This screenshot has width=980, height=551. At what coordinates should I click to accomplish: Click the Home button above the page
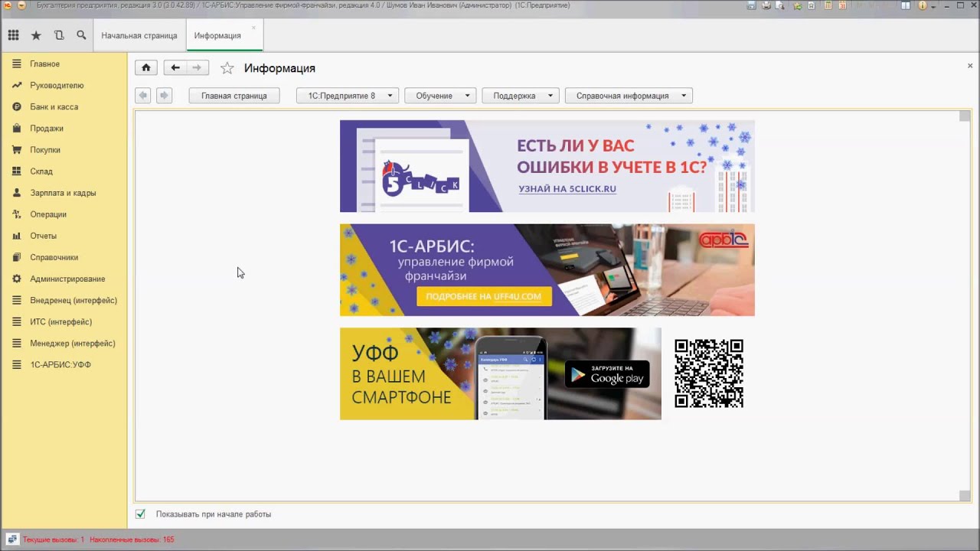[146, 67]
